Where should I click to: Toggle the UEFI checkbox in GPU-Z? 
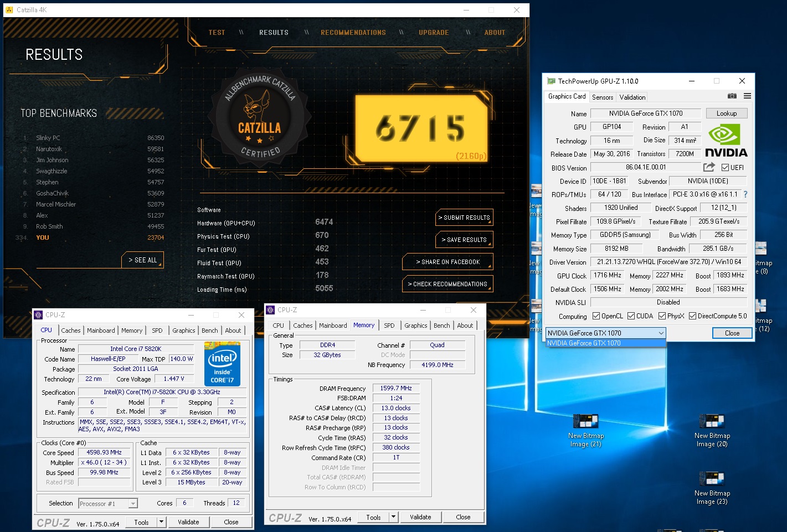tap(725, 167)
